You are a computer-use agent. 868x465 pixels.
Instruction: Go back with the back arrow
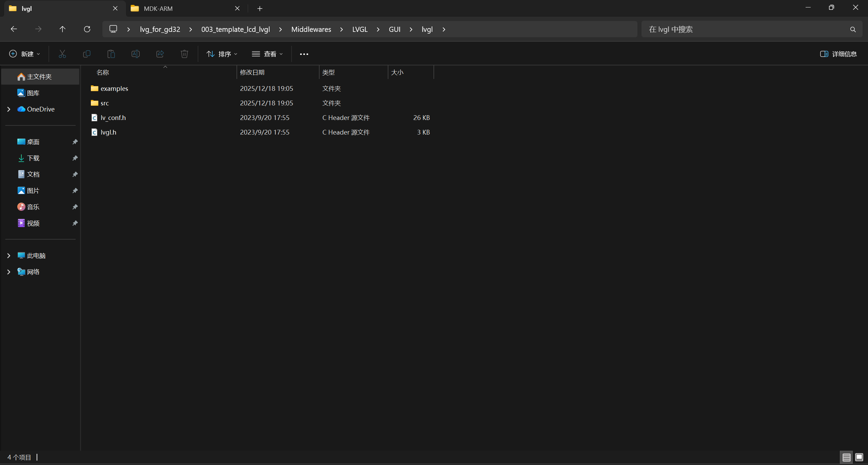(14, 29)
